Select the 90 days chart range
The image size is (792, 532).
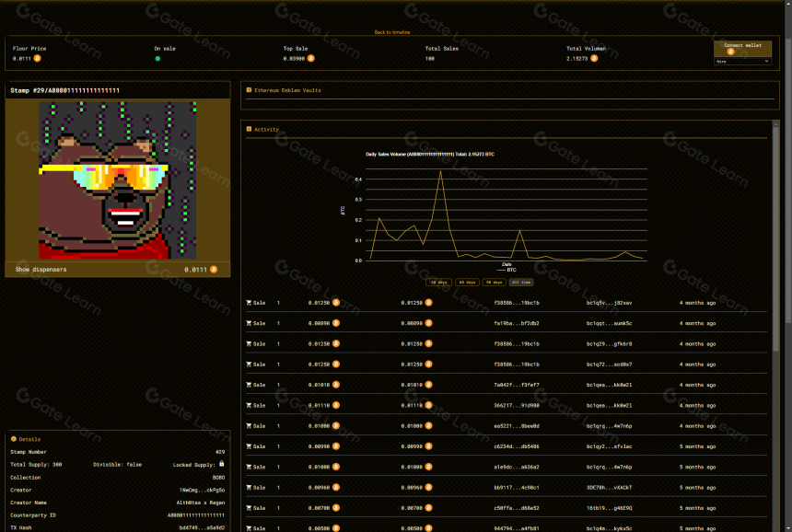[494, 283]
